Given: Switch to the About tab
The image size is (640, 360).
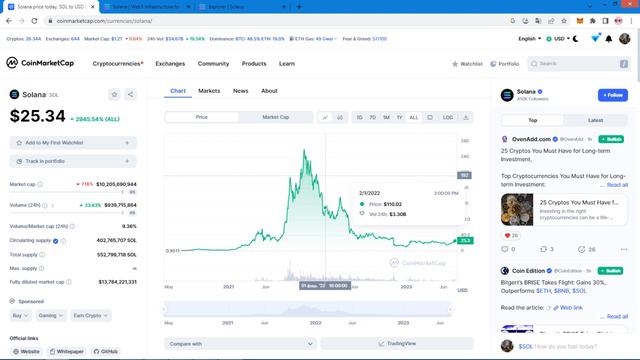Looking at the screenshot, I should point(269,91).
